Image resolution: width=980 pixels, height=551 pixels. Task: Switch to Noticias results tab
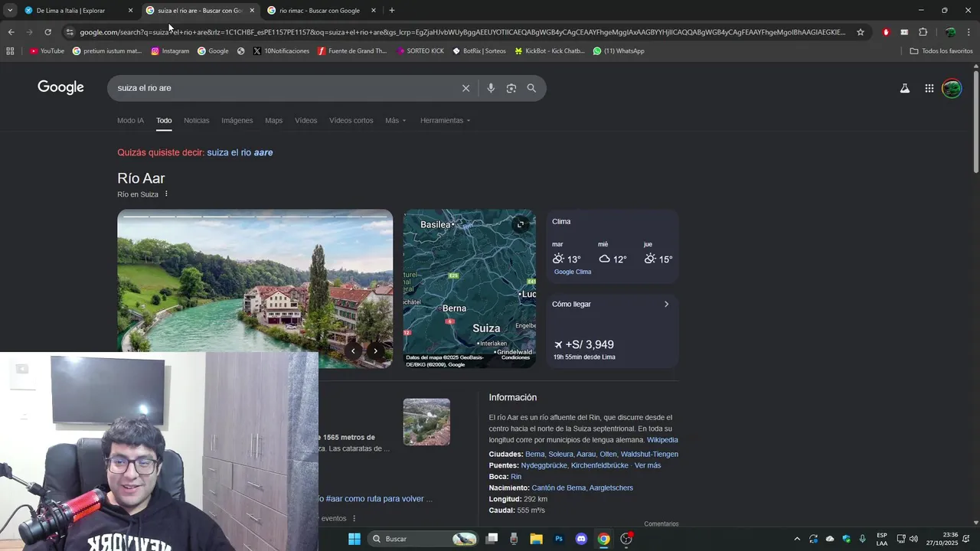click(196, 120)
